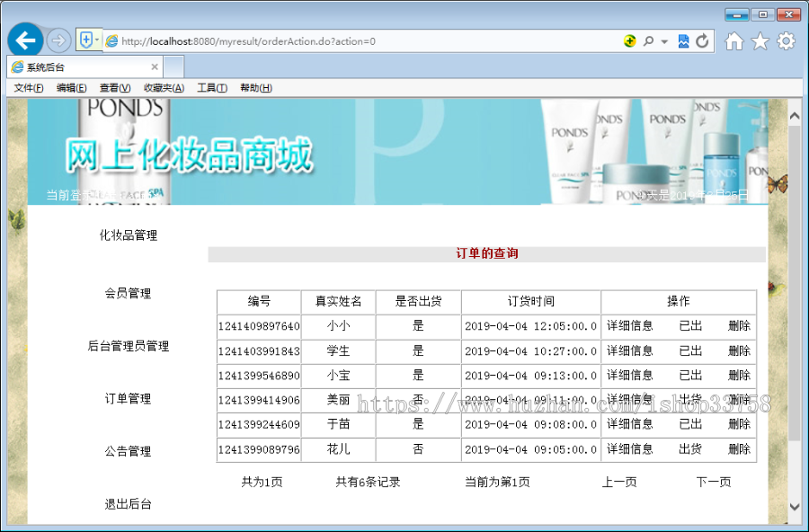Open the 工具(T) menu
This screenshot has height=532, width=809.
pyautogui.click(x=211, y=87)
